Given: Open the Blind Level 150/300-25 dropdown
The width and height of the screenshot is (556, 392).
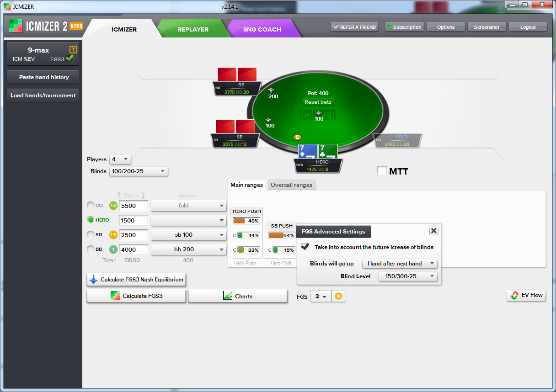Looking at the screenshot, I should pyautogui.click(x=408, y=276).
